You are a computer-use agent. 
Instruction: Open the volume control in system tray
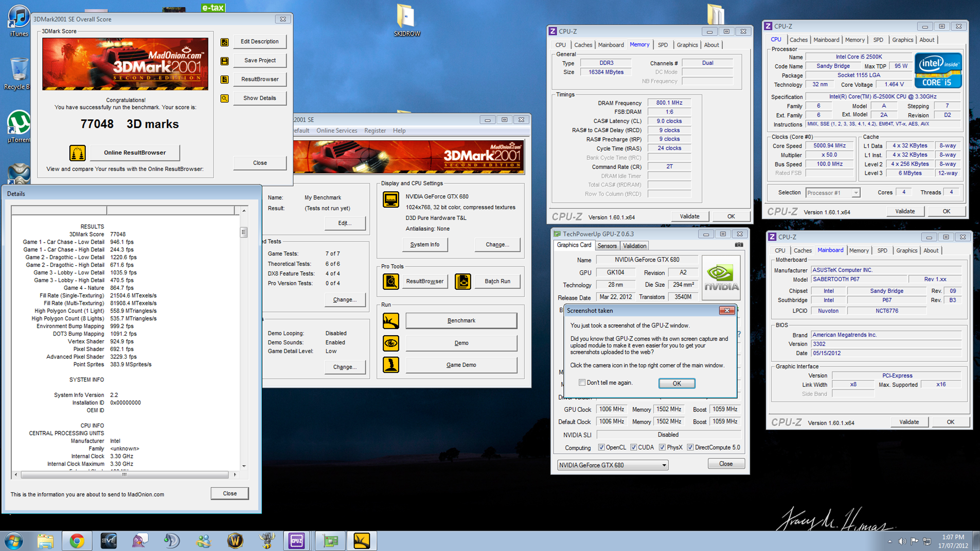coord(902,541)
